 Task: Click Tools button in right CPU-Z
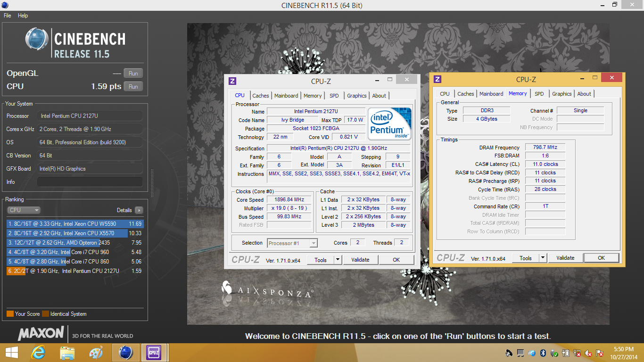526,258
